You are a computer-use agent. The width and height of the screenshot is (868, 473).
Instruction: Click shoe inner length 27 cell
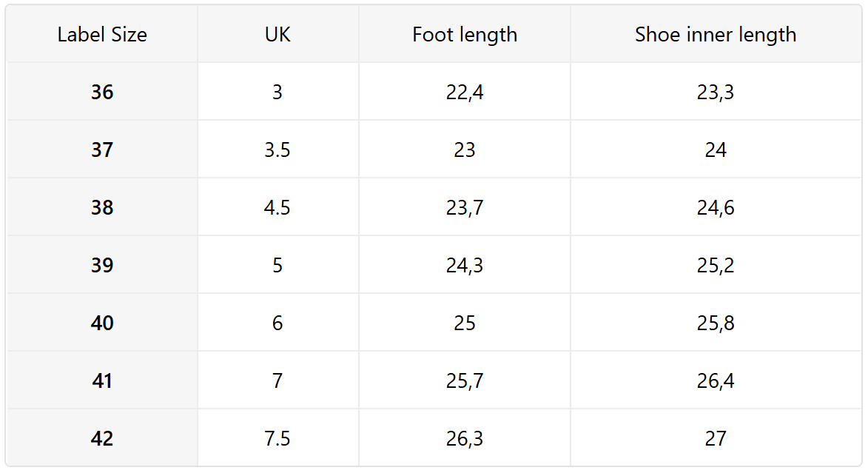pos(716,439)
